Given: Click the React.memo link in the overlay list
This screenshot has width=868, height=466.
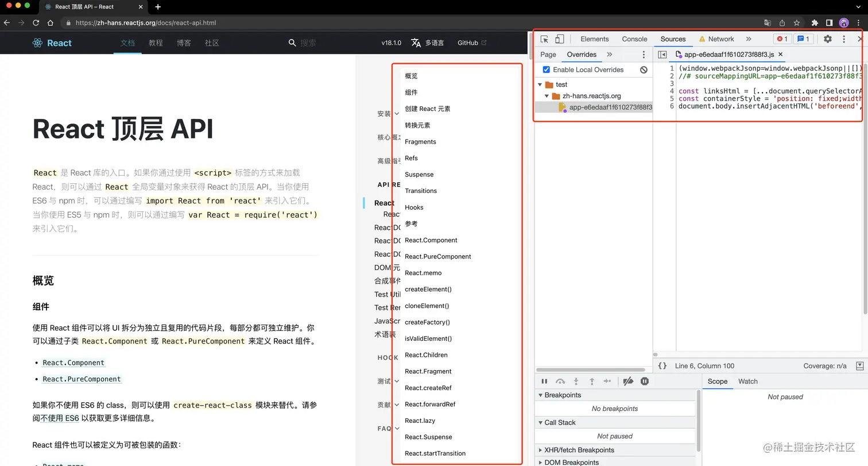Looking at the screenshot, I should coord(423,273).
